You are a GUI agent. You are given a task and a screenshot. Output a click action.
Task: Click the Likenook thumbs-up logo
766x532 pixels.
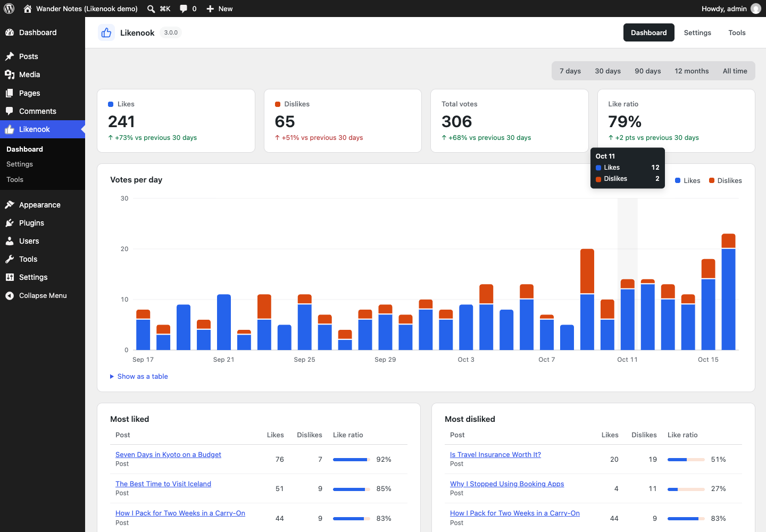click(x=106, y=32)
